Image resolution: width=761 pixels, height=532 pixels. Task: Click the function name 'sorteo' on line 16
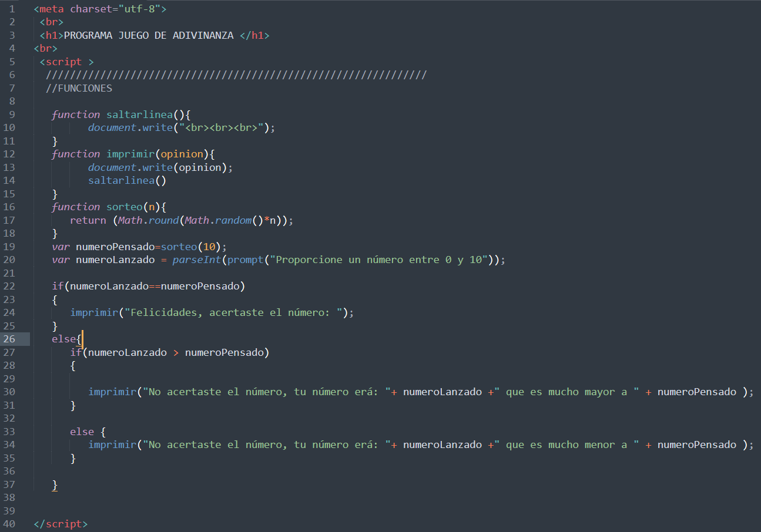coord(124,207)
